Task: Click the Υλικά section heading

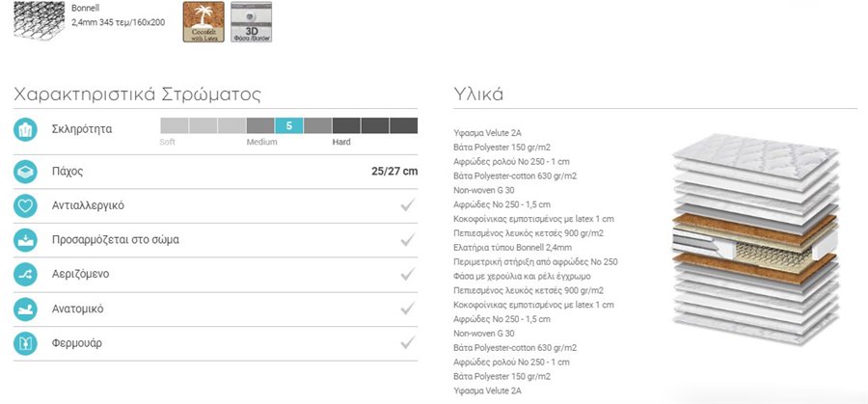Action: click(478, 94)
